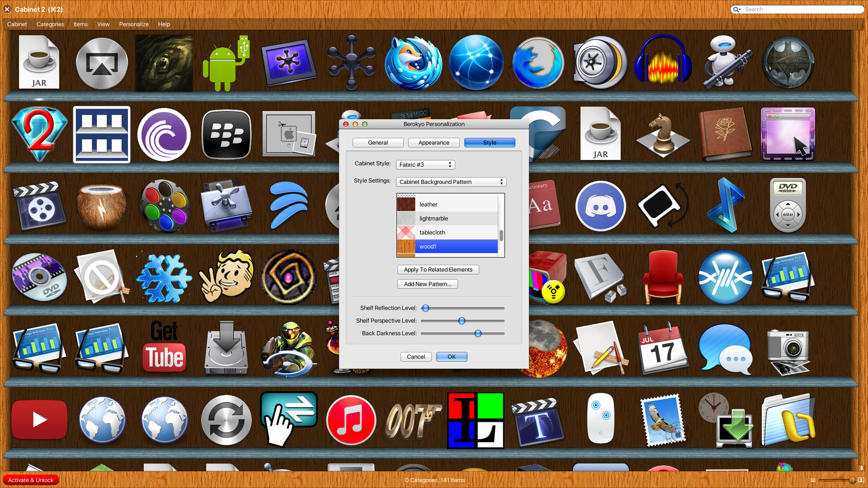Click the View menu
The width and height of the screenshot is (868, 488).
(x=103, y=24)
